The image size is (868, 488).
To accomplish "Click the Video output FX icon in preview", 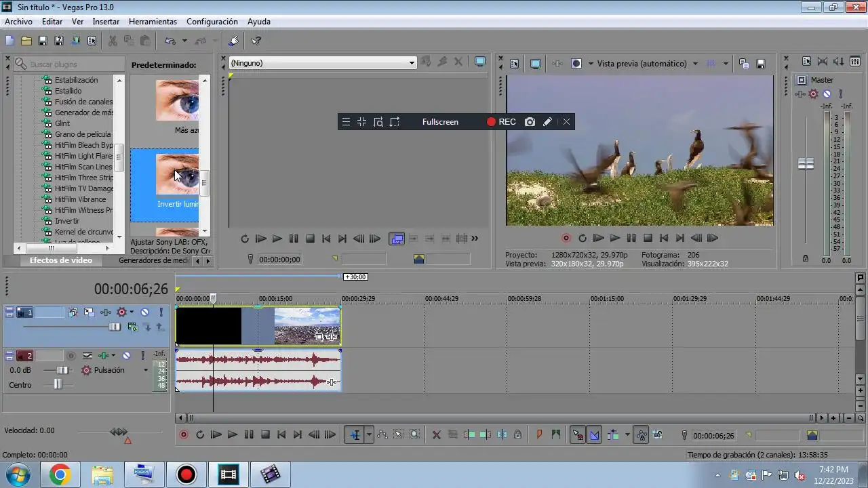I will pos(557,64).
